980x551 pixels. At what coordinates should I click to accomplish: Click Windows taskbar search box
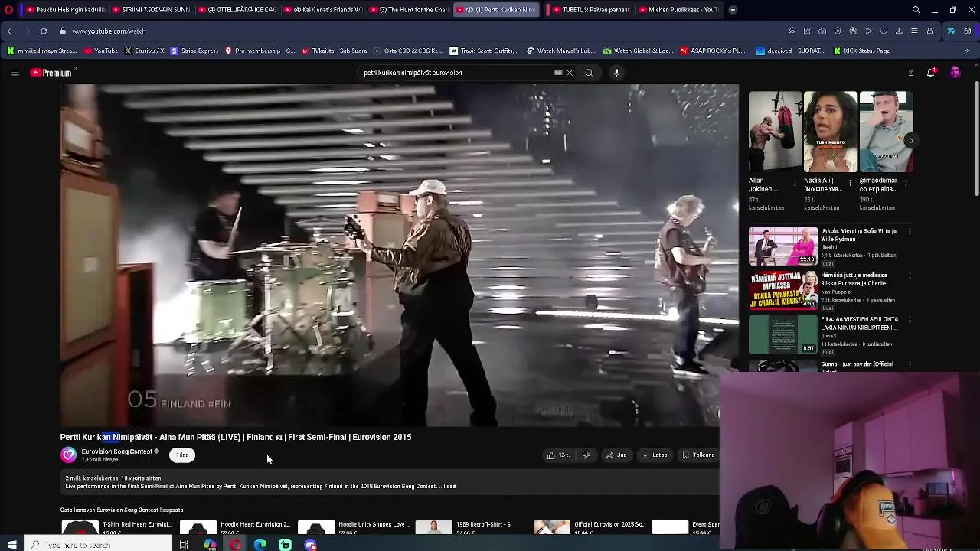(97, 545)
